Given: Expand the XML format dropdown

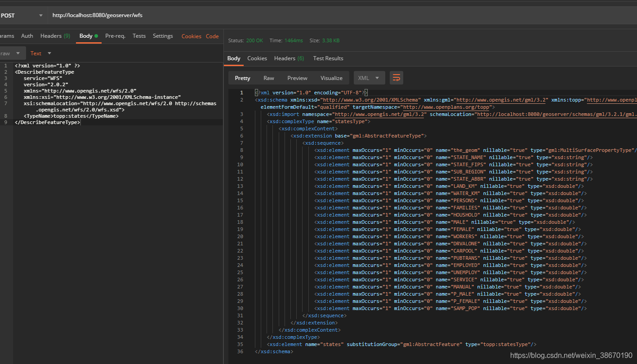Looking at the screenshot, I should click(369, 78).
